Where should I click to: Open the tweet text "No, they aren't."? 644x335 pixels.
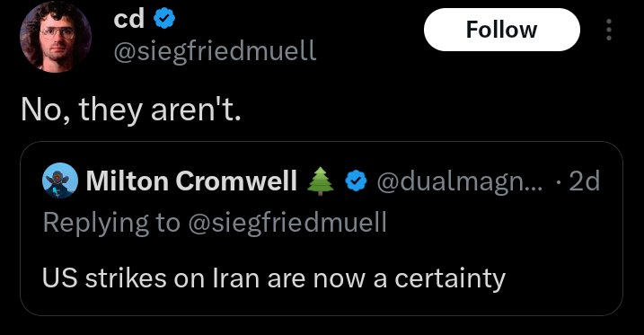[x=130, y=110]
